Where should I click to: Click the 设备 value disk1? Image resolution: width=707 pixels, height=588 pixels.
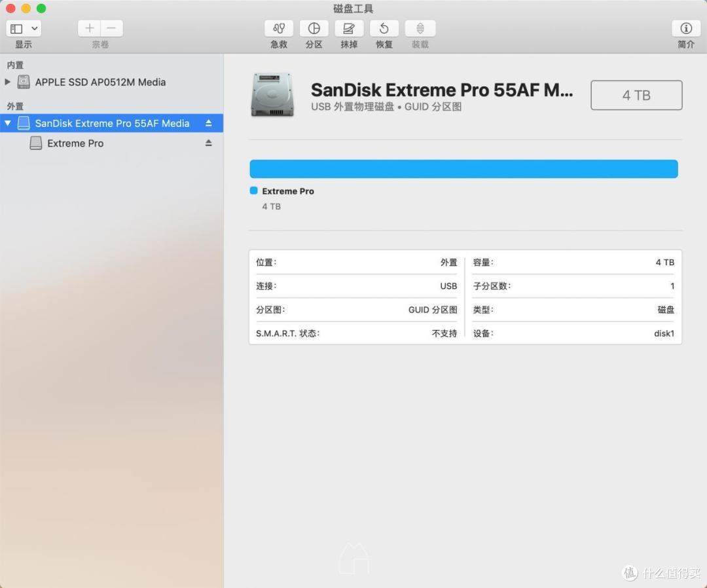coord(664,334)
